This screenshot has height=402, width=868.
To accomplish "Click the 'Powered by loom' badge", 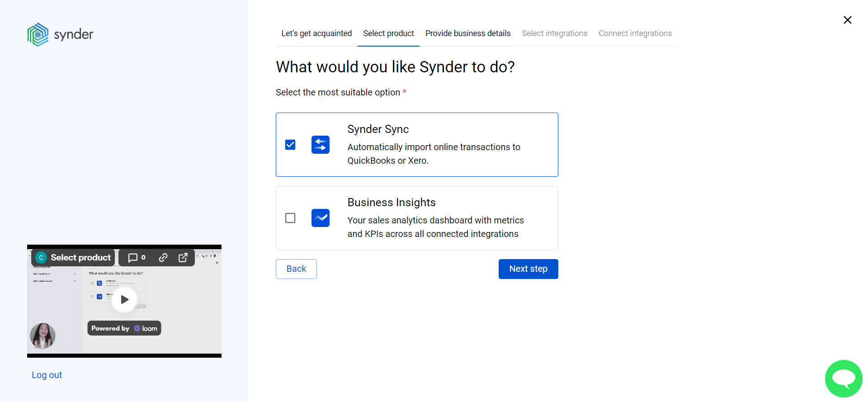I will tap(124, 328).
